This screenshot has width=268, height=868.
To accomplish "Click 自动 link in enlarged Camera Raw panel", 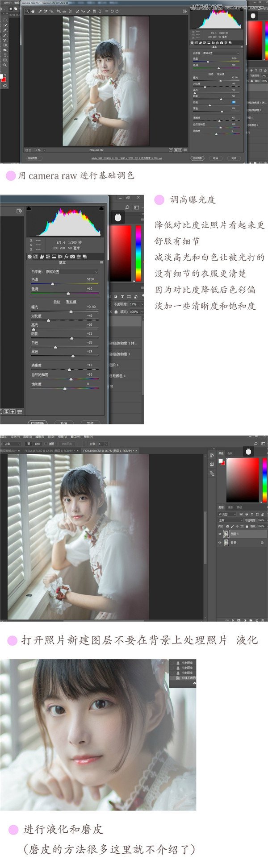I will point(57,302).
